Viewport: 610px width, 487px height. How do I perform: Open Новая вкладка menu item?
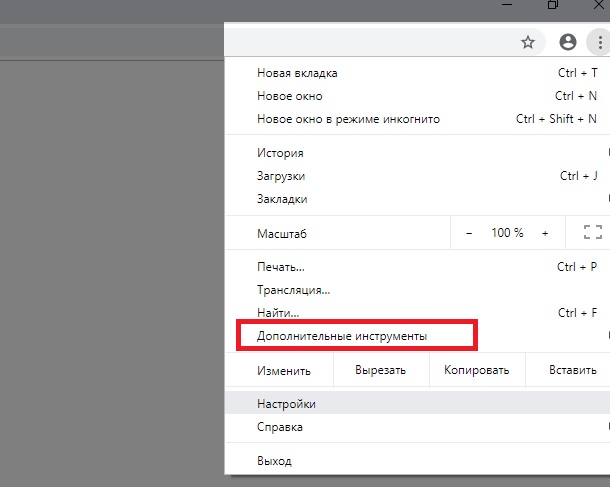(298, 73)
